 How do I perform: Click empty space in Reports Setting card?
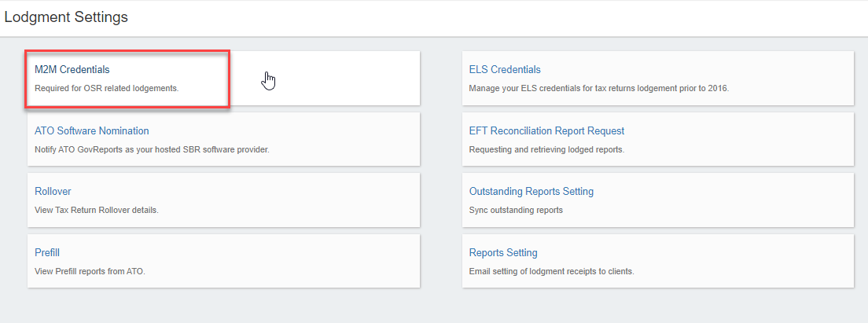pos(747,261)
